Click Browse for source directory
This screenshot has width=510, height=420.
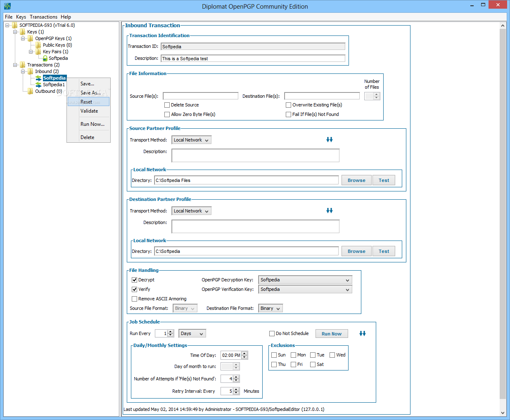click(356, 180)
